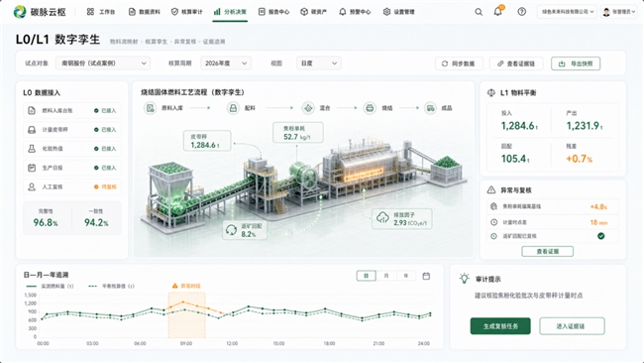
Task: Open the search icon in top bar
Action: 479,12
